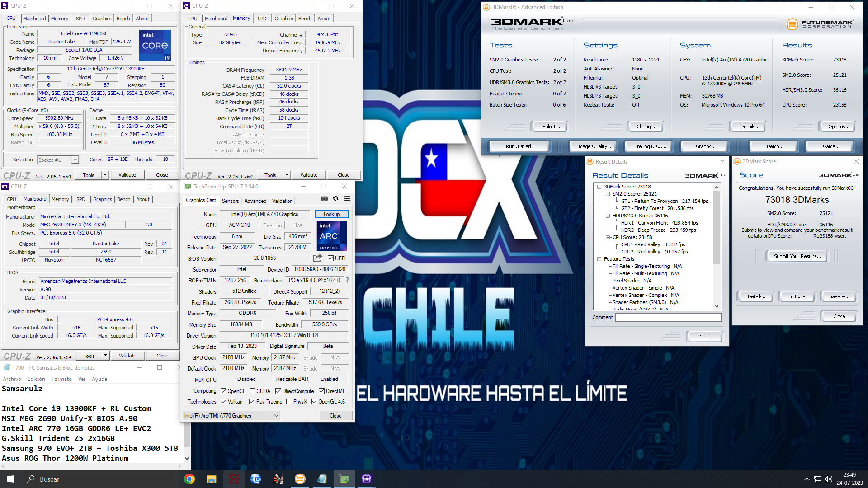
Task: Click the 3DMark Score window title icon
Action: pyautogui.click(x=737, y=161)
